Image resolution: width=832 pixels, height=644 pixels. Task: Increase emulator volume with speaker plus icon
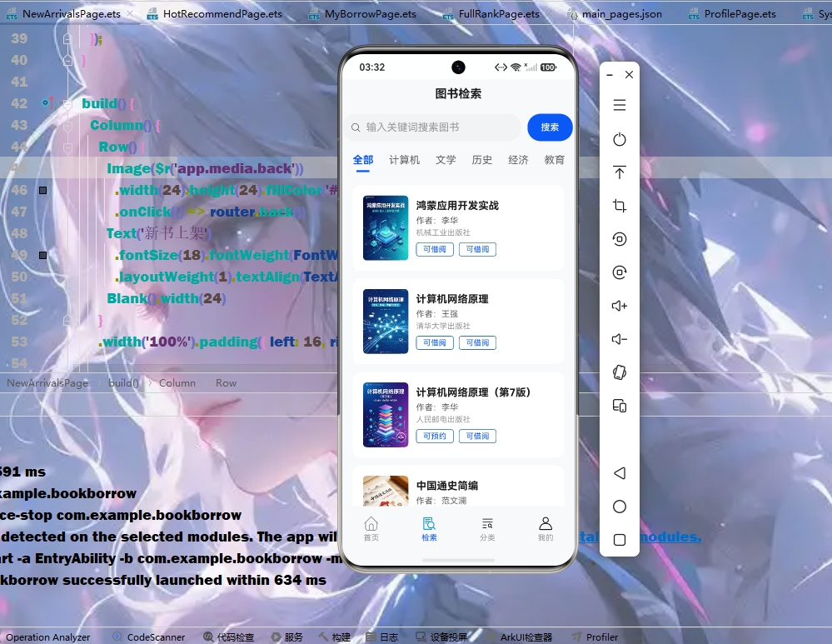(x=620, y=306)
